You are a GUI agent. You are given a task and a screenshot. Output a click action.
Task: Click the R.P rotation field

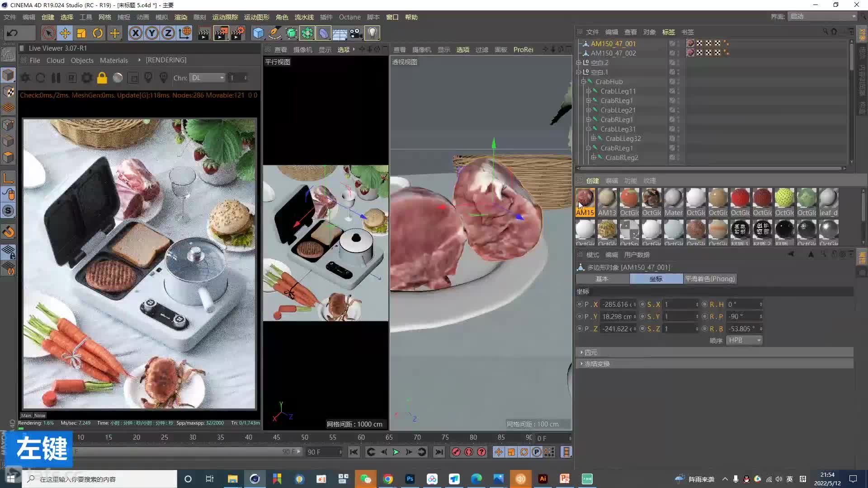coord(744,316)
